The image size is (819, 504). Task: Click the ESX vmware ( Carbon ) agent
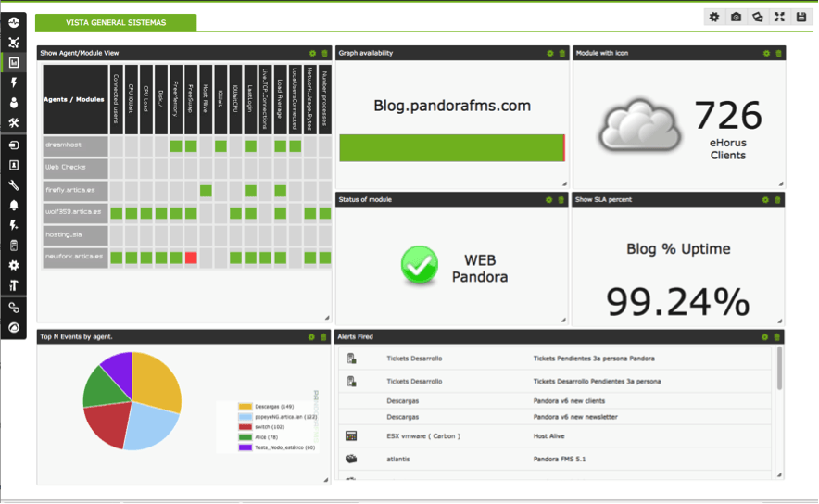click(x=423, y=436)
